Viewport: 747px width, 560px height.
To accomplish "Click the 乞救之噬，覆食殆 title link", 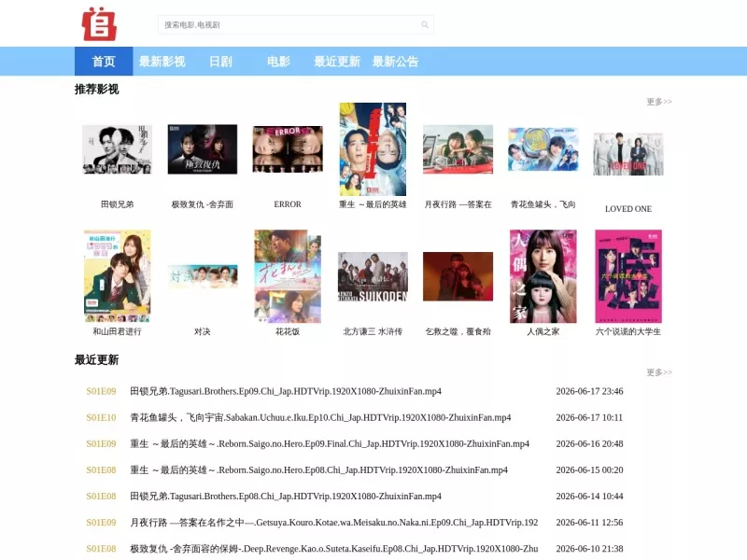I will tap(458, 331).
